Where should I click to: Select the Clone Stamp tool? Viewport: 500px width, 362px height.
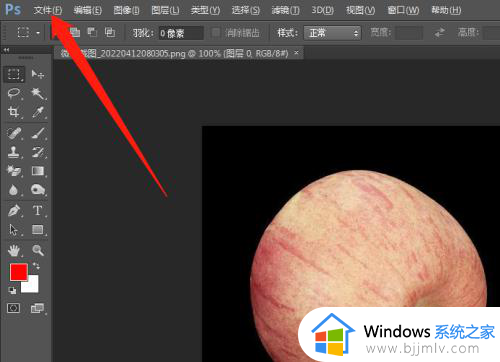[x=14, y=152]
